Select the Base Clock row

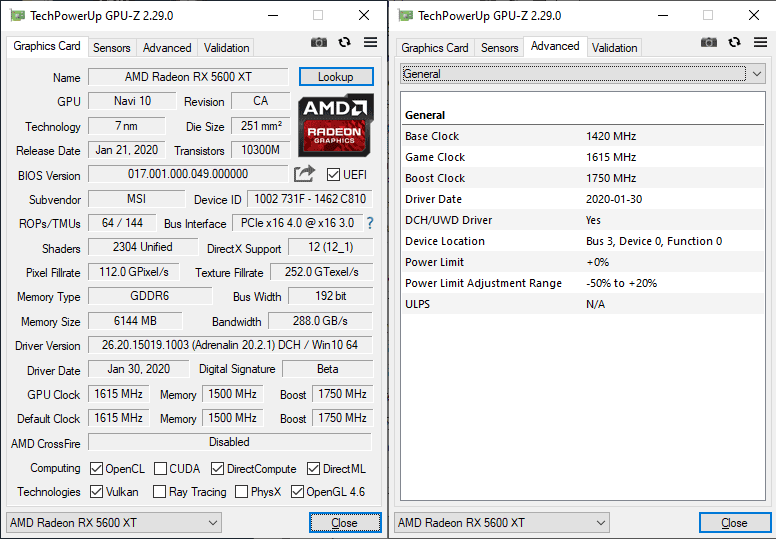coord(583,136)
